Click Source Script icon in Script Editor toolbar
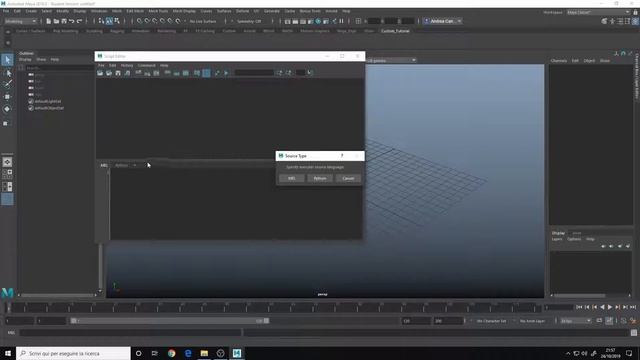Viewport: 640px width, 360px height. [x=109, y=73]
